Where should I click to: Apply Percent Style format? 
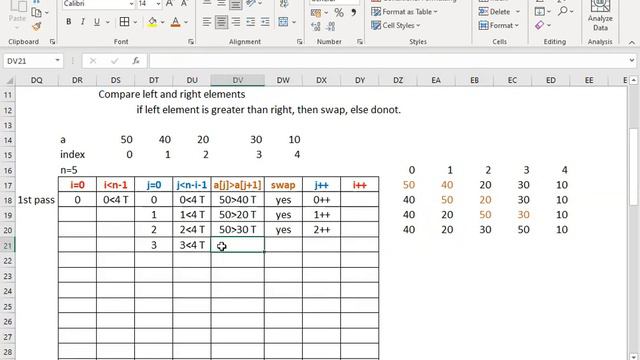coord(339,13)
